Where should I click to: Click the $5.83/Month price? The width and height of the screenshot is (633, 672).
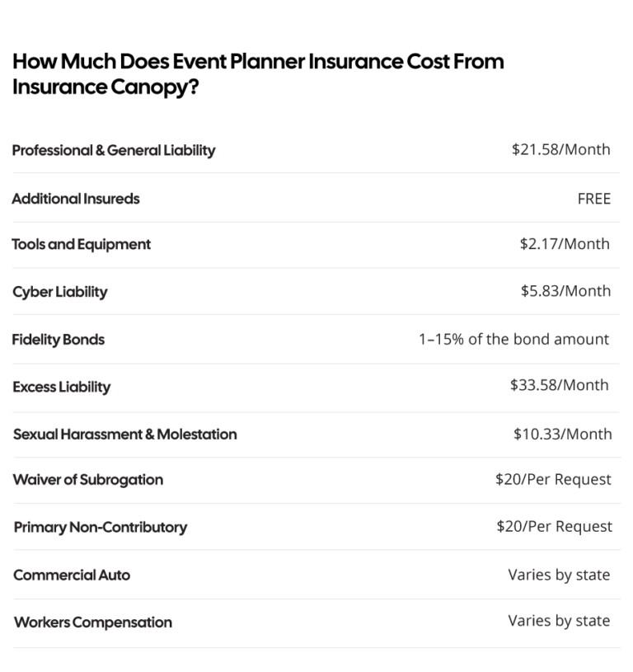(565, 291)
